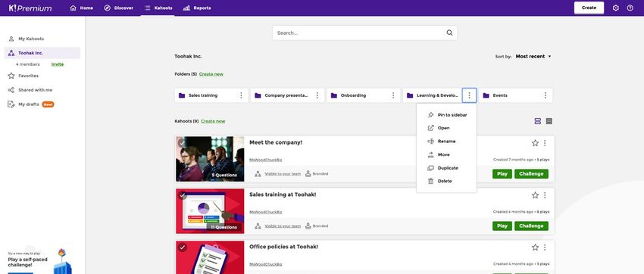Select Toohak Inc. in sidebar
Screen dimensions: 644x274
[42, 53]
